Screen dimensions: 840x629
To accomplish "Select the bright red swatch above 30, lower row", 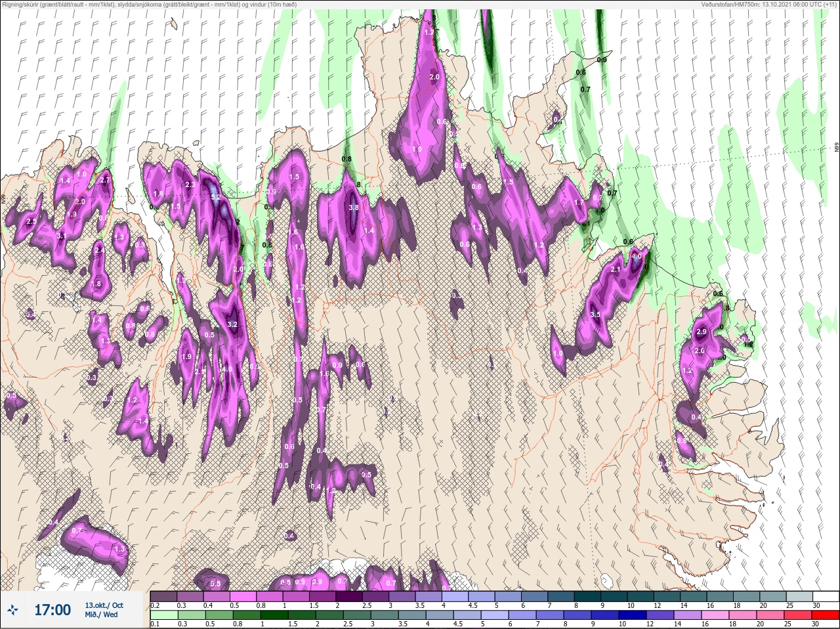I will (825, 615).
